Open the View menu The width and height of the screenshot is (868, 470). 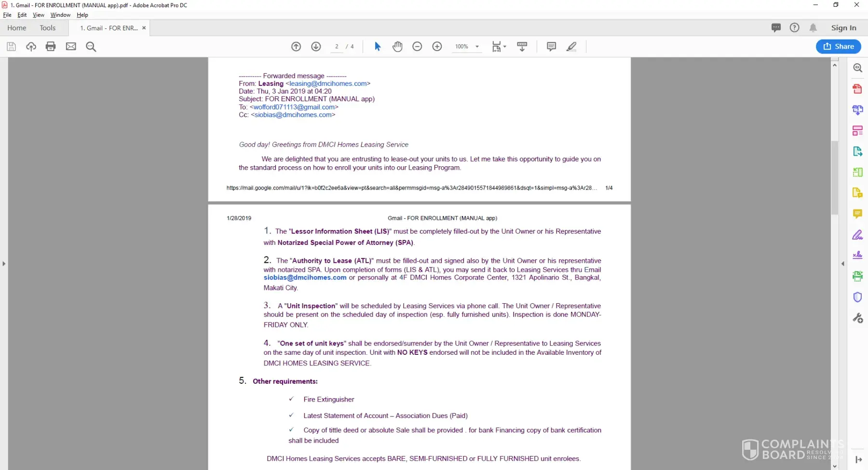coord(39,15)
